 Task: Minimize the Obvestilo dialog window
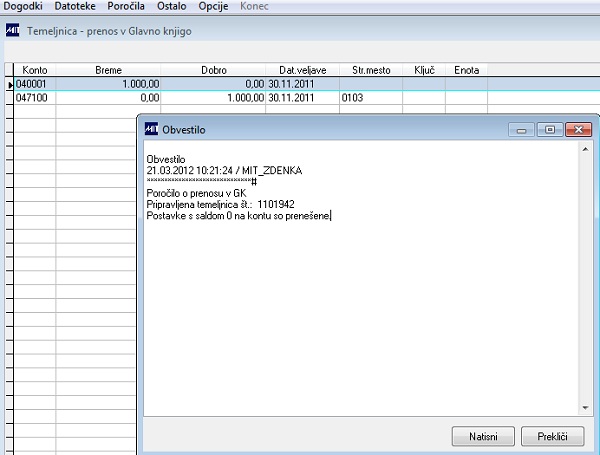[x=521, y=130]
